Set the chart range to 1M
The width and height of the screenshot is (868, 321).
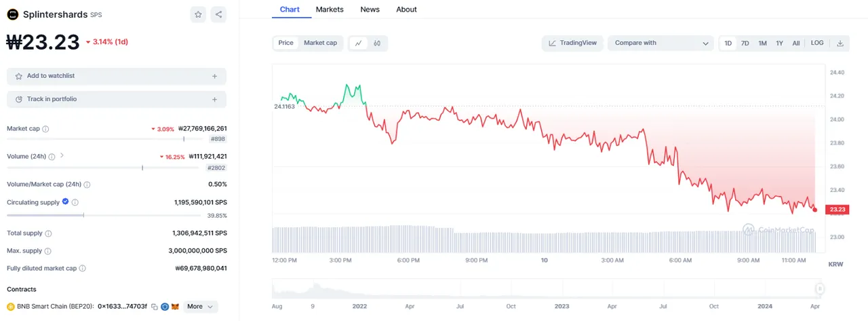763,43
